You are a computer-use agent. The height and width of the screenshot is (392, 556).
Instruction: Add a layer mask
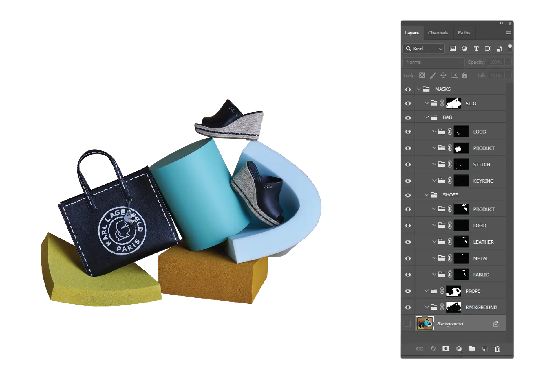click(x=446, y=349)
